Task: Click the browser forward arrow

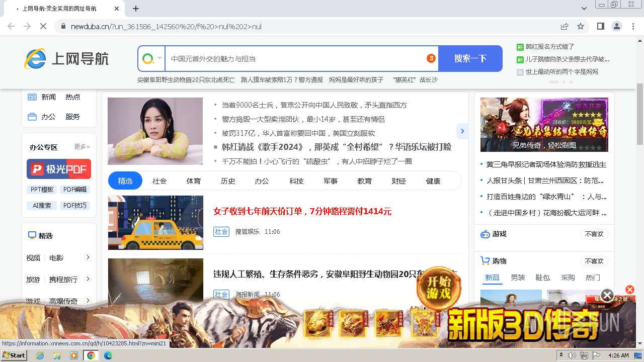Action: [x=27, y=26]
